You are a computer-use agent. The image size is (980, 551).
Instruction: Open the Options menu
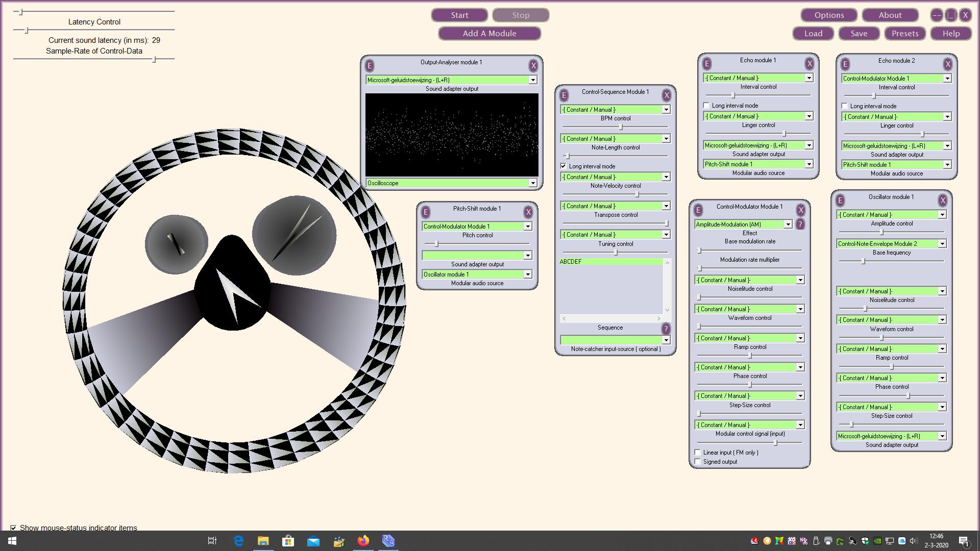[x=829, y=15]
